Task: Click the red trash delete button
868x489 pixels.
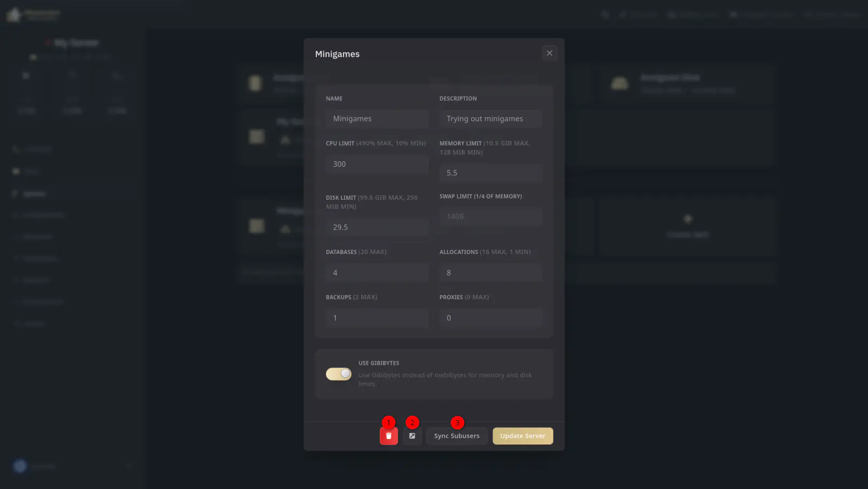Action: point(388,436)
